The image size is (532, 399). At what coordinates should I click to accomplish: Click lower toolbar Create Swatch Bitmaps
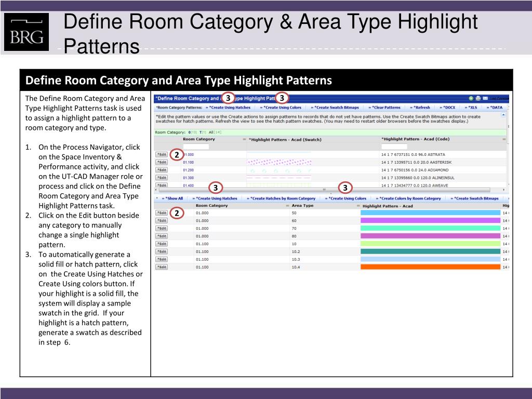[476, 198]
